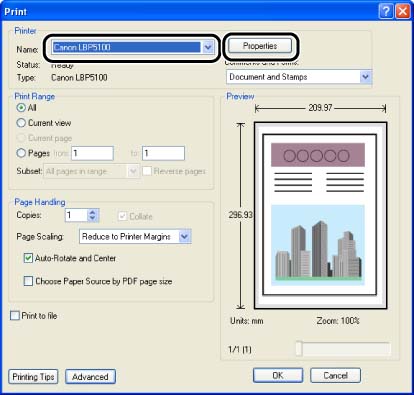Click the Help question mark icon
The width and height of the screenshot is (414, 395).
click(x=386, y=11)
